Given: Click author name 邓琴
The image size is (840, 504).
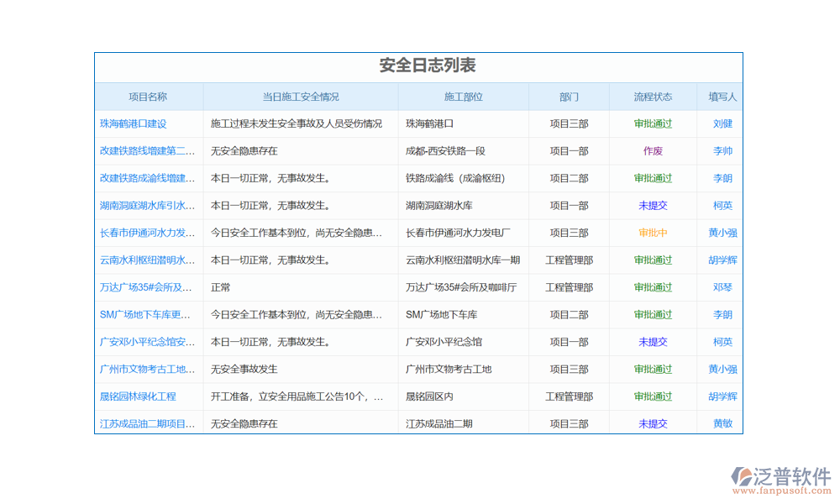Looking at the screenshot, I should tap(722, 287).
